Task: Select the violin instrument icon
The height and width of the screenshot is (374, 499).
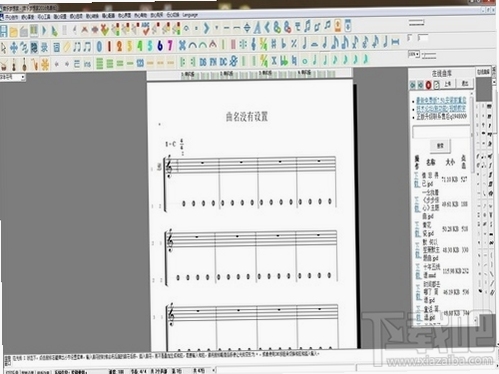Action: click(x=14, y=64)
